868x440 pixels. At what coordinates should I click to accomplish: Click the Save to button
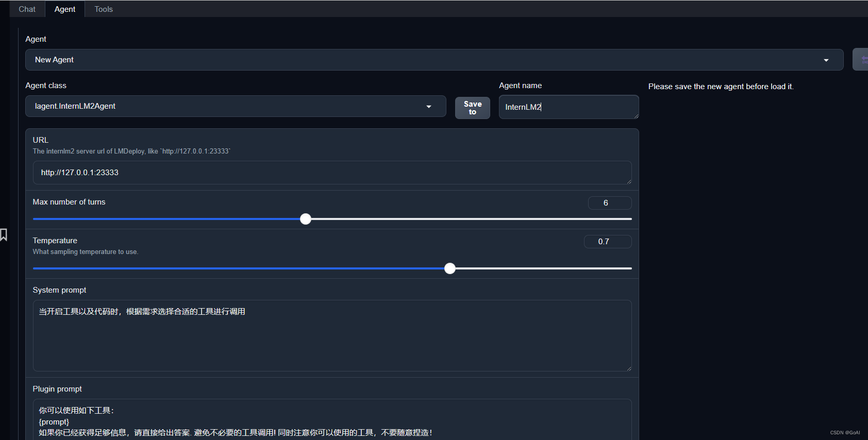click(473, 108)
